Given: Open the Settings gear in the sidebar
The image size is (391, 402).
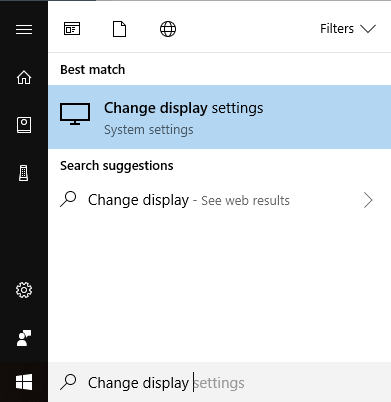Looking at the screenshot, I should point(24,290).
